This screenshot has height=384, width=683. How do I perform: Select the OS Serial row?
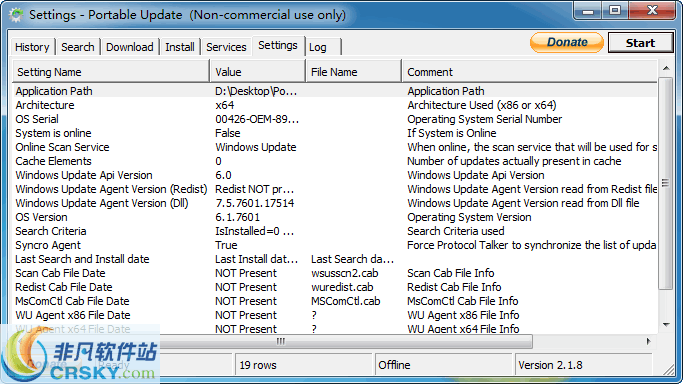[x=335, y=119]
